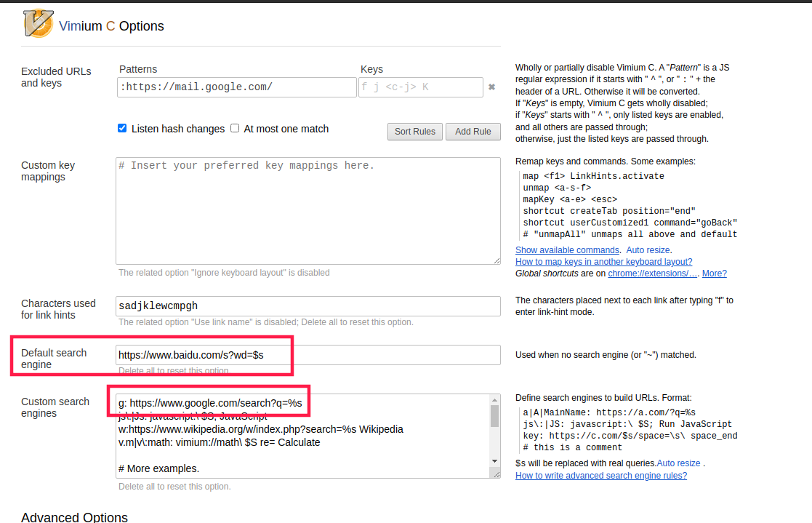
Task: Click the More? link for global shortcuts
Action: 715,274
